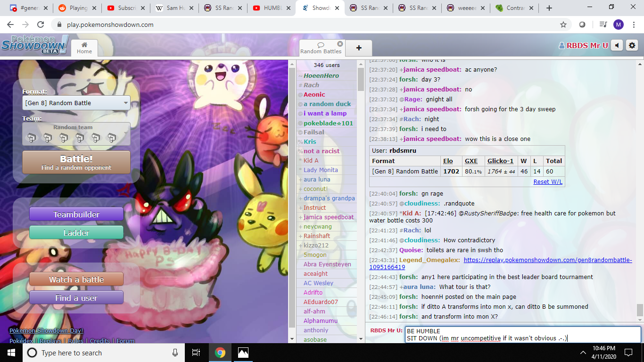The image size is (644, 362).
Task: Open the Pokemon Showdown sound options speaker icon
Action: tap(617, 45)
